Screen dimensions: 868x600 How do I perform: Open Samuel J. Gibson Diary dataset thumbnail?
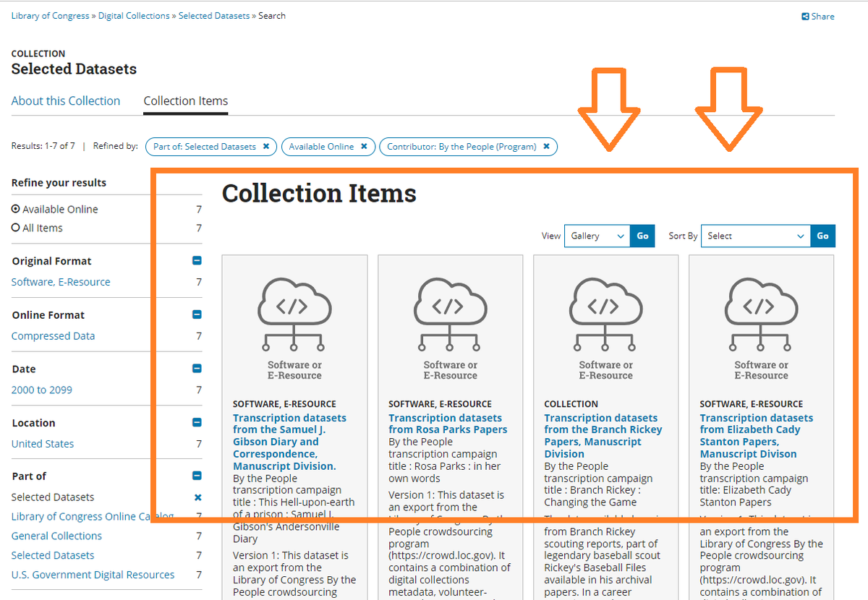[294, 327]
